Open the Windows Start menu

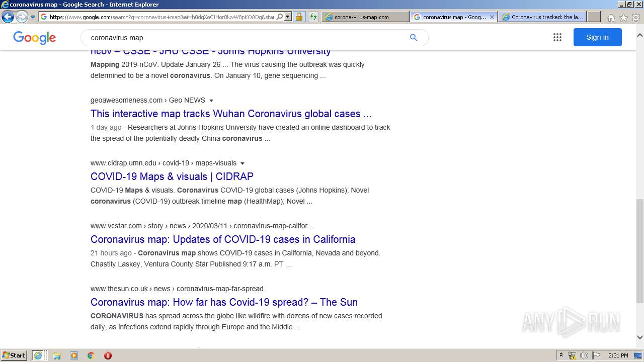coord(14,355)
